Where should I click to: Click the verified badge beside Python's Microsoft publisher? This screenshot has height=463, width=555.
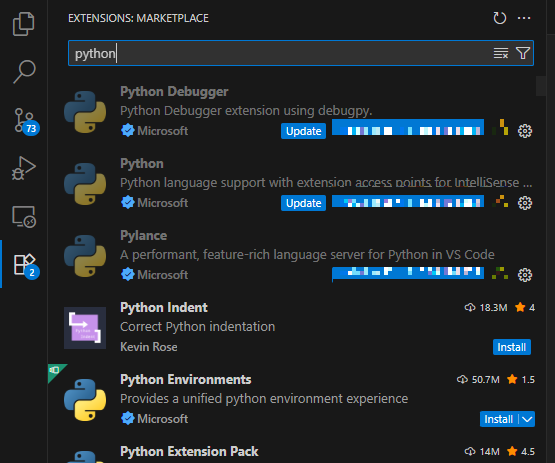point(127,203)
